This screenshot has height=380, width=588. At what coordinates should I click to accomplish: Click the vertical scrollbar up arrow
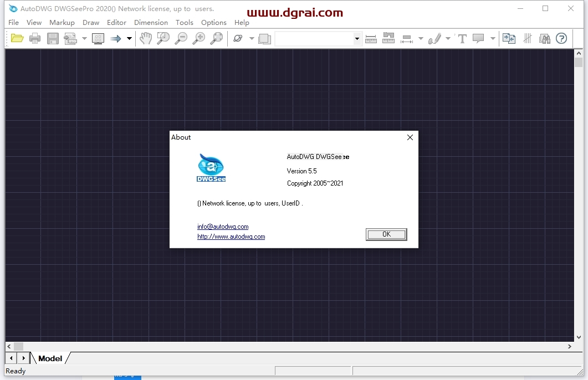(579, 53)
